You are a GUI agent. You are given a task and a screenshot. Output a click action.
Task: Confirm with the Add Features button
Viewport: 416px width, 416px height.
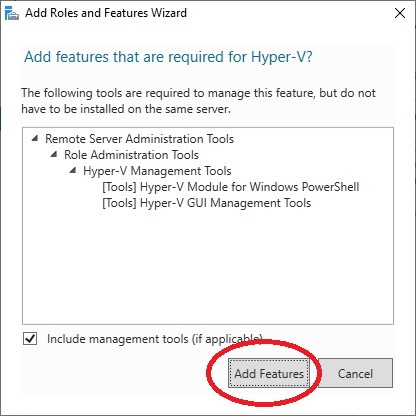coord(269,373)
